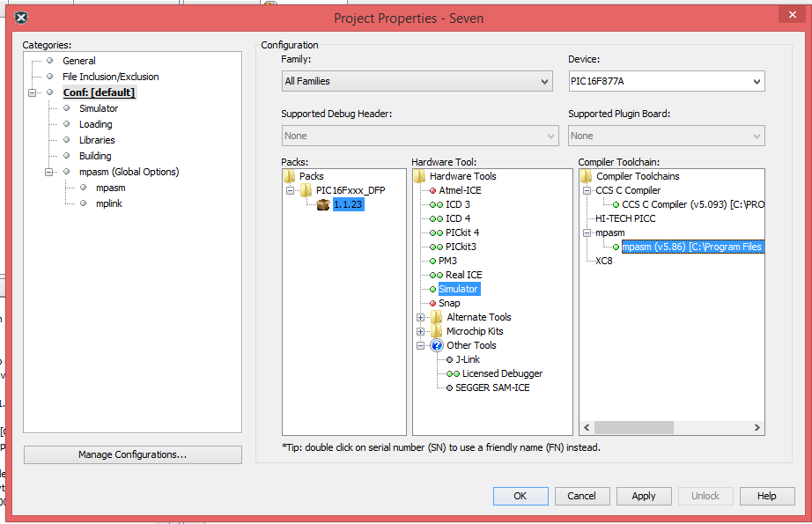The image size is (812, 524).
Task: Close the Project Properties dialog
Action: [x=793, y=14]
